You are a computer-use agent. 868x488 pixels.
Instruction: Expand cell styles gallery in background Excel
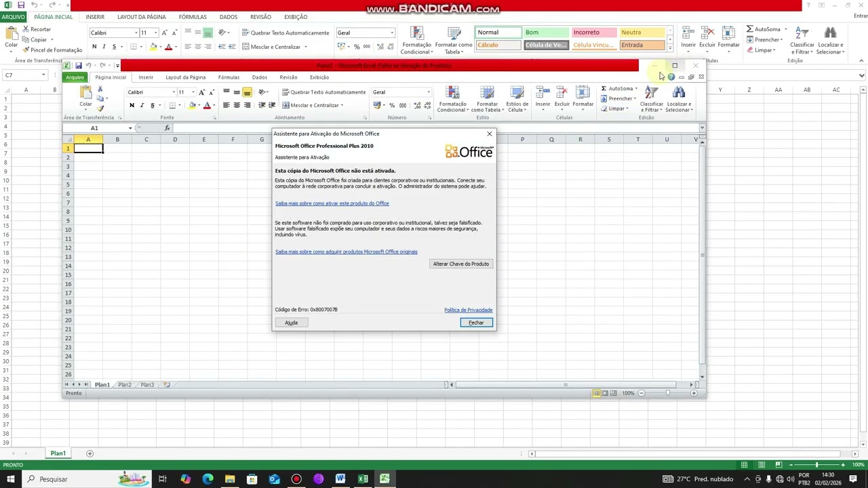point(670,48)
